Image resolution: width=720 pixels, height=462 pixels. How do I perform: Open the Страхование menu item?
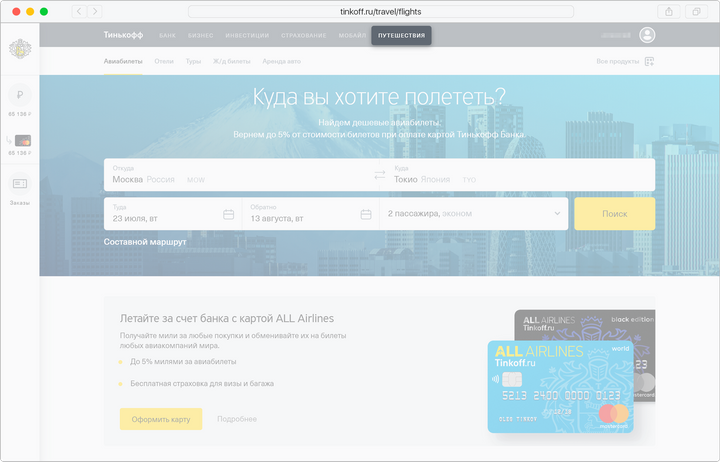click(x=304, y=35)
